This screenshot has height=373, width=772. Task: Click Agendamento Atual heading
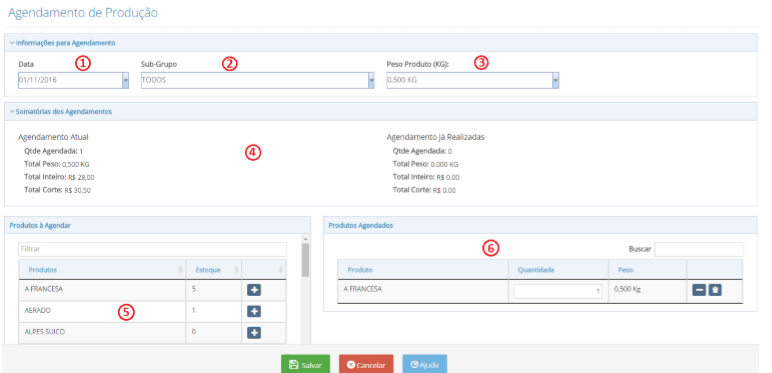tap(53, 137)
